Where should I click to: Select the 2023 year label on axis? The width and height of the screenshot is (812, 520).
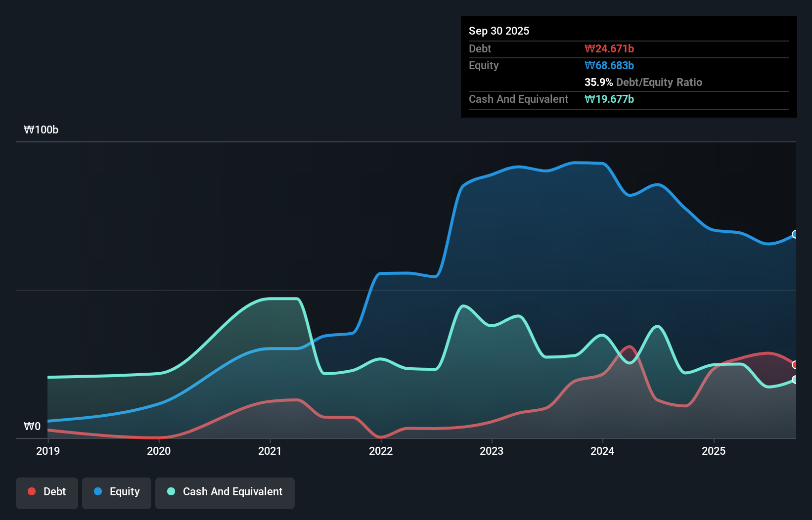pos(491,451)
